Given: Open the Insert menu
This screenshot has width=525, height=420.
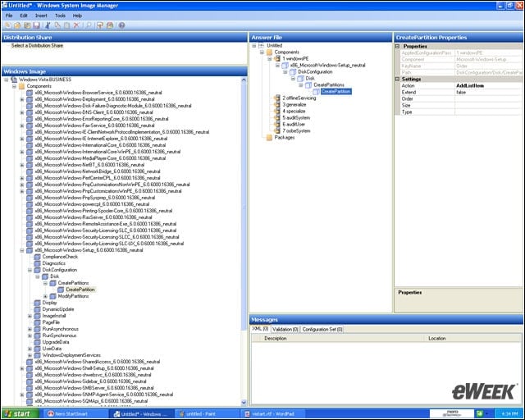Looking at the screenshot, I should [x=41, y=16].
